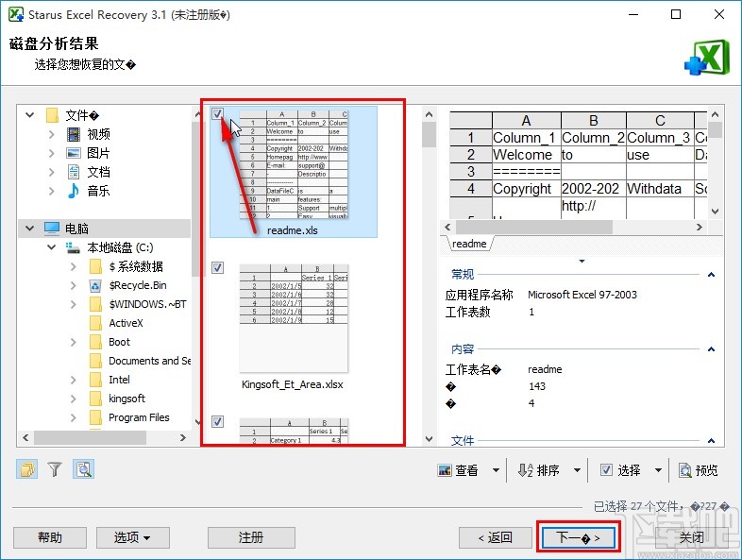Viewport: 742px width, 560px height.
Task: Open the 排序 dropdown arrow
Action: [577, 470]
